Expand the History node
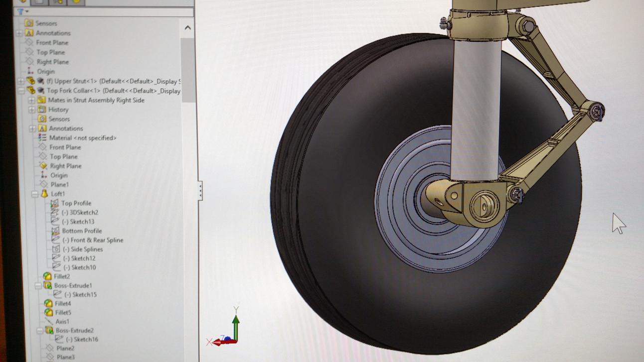Image resolution: width=644 pixels, height=362 pixels. click(x=32, y=110)
